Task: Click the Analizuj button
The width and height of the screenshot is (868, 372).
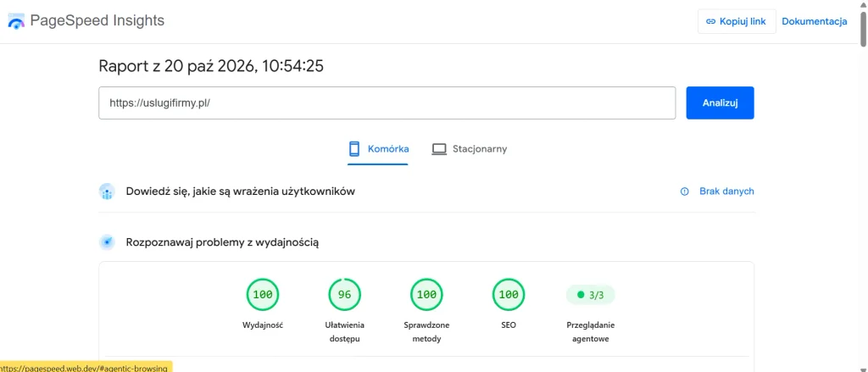Action: click(721, 103)
